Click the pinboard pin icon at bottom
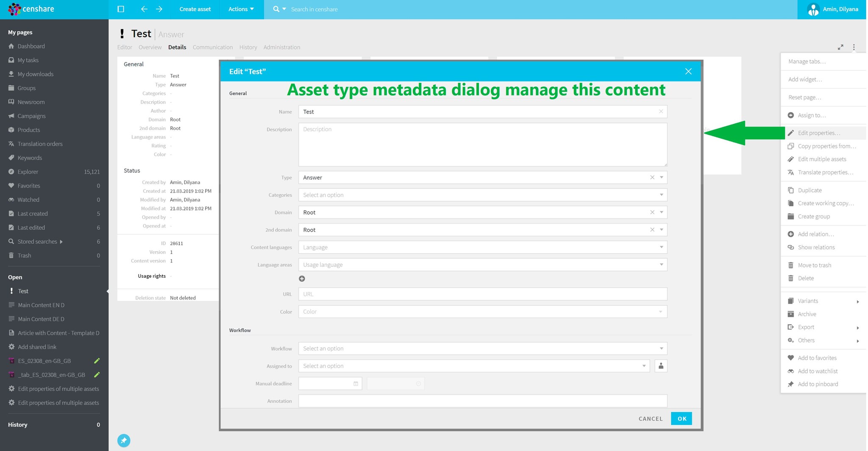This screenshot has width=868, height=451. [x=124, y=440]
